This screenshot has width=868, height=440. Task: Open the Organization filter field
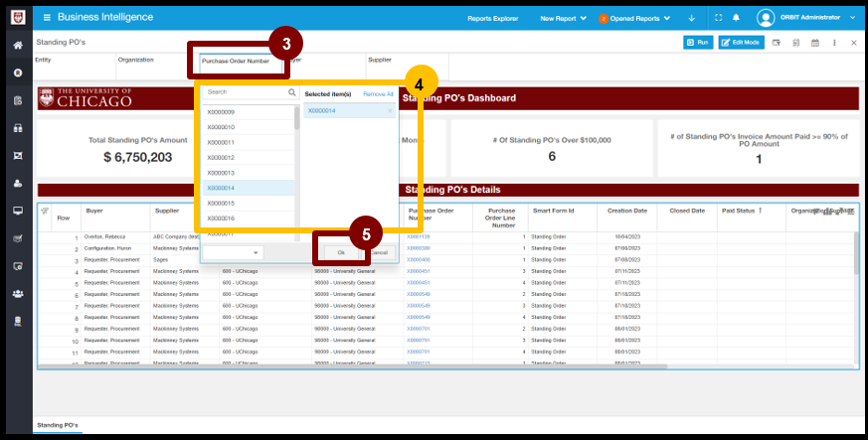157,67
